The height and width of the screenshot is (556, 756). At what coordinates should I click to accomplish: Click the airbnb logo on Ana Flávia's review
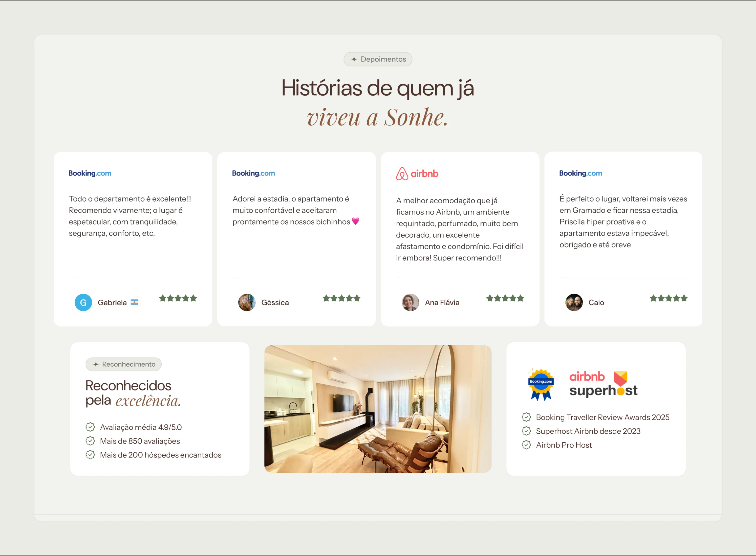coord(417,174)
